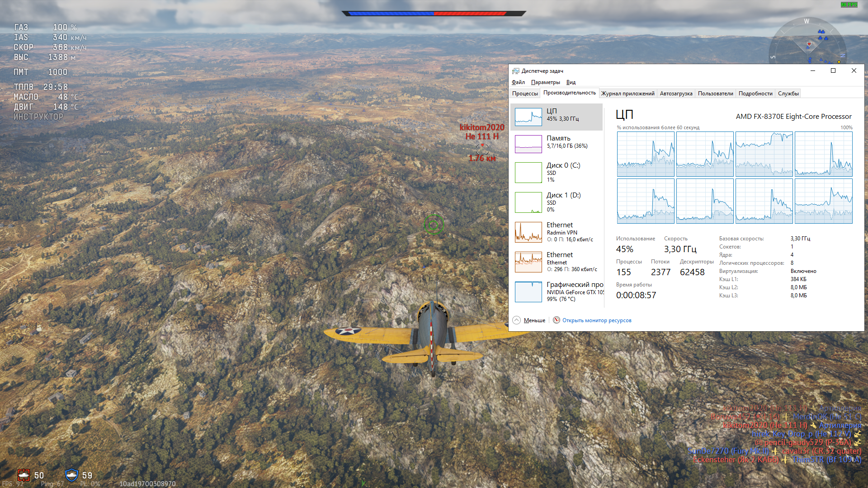Select Диск 1 (D:) mini graph
Image resolution: width=868 pixels, height=488 pixels.
tap(528, 202)
